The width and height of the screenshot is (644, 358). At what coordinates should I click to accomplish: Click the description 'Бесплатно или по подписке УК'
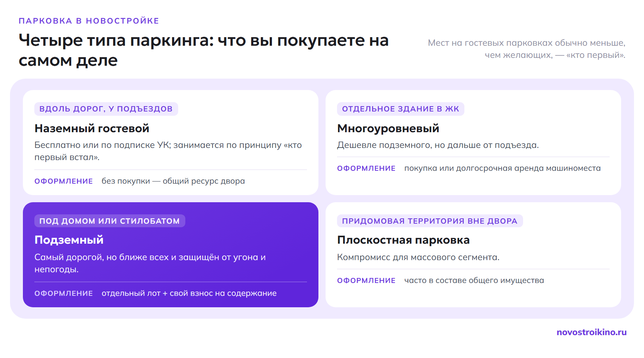click(168, 151)
